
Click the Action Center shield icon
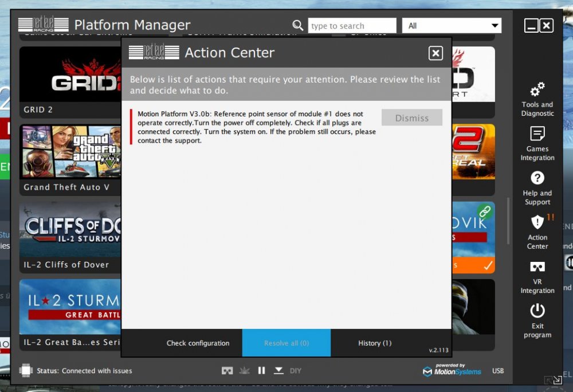pyautogui.click(x=537, y=222)
